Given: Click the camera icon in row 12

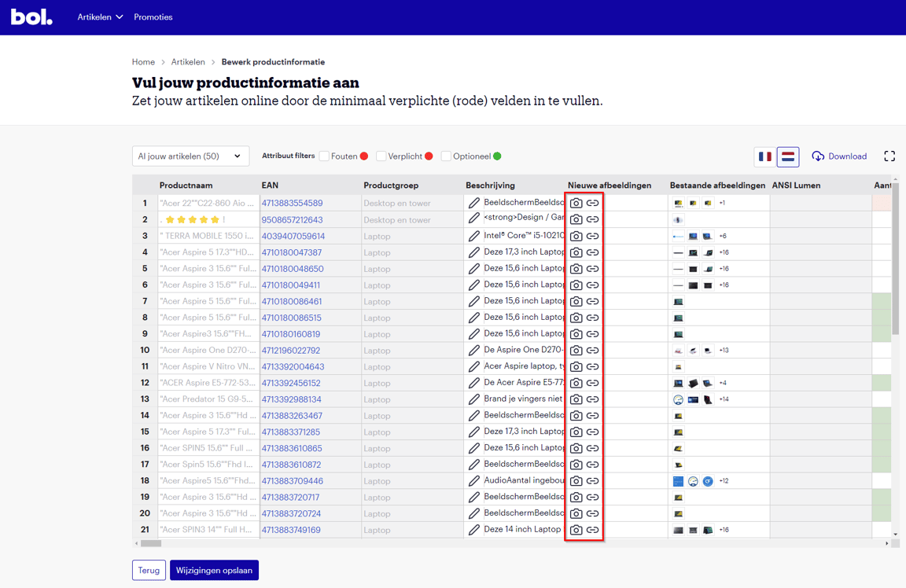Looking at the screenshot, I should tap(576, 383).
